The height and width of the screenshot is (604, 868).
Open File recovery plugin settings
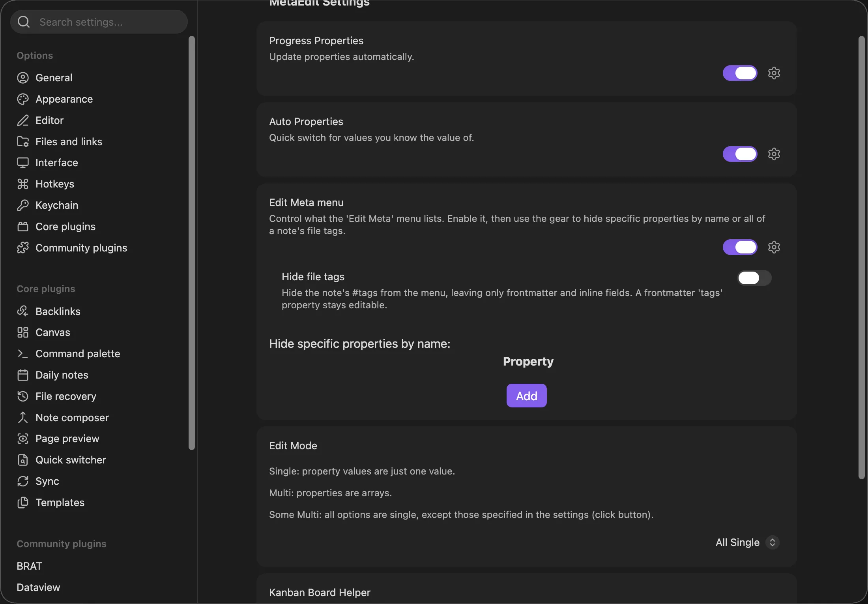click(x=66, y=396)
